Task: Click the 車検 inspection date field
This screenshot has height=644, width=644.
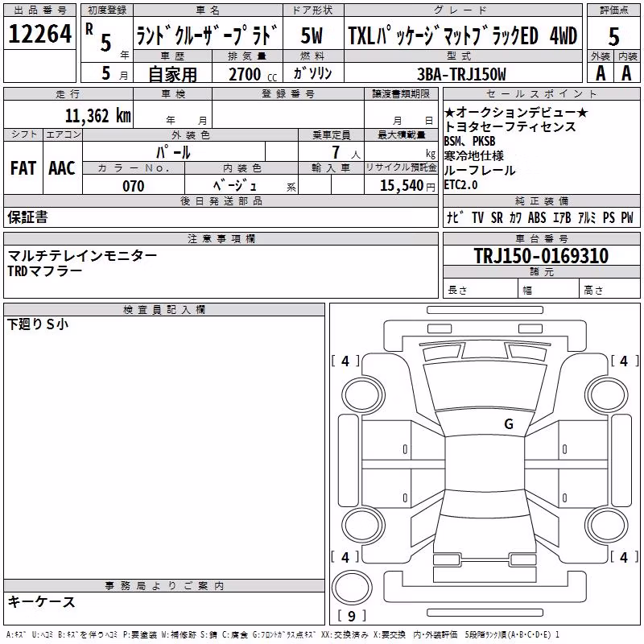Action: [x=172, y=114]
